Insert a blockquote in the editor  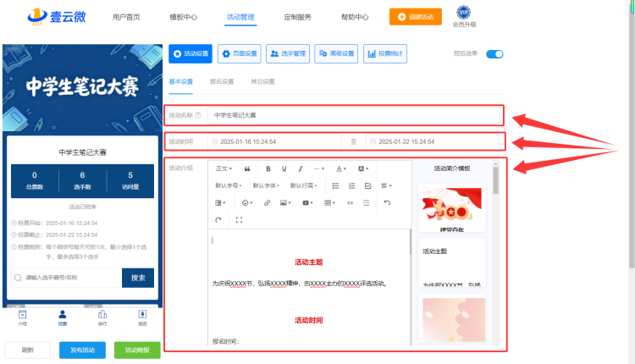(247, 168)
